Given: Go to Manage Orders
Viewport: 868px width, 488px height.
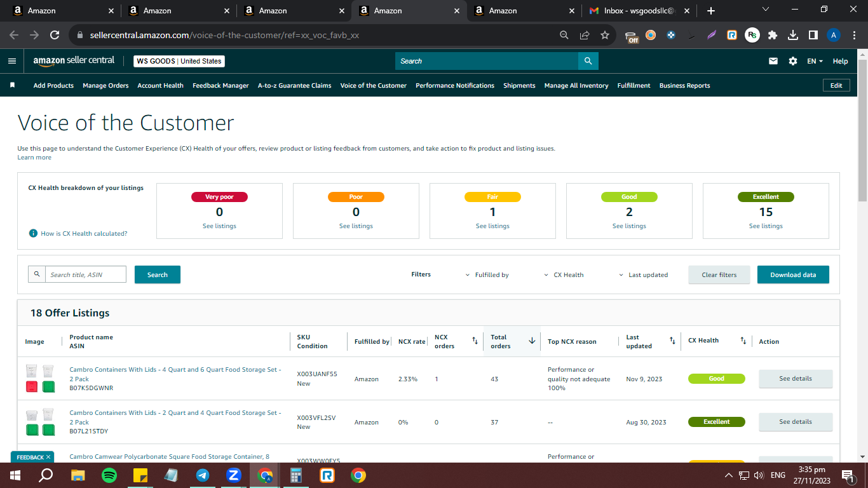Looking at the screenshot, I should pos(105,85).
